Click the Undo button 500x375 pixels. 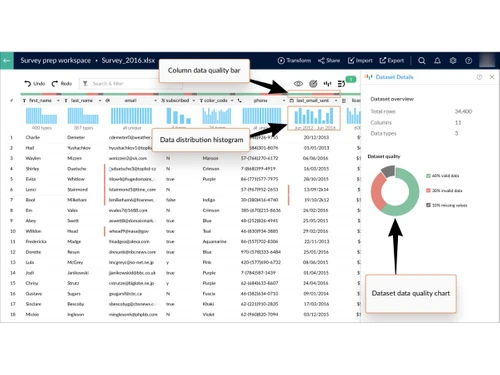pos(35,83)
